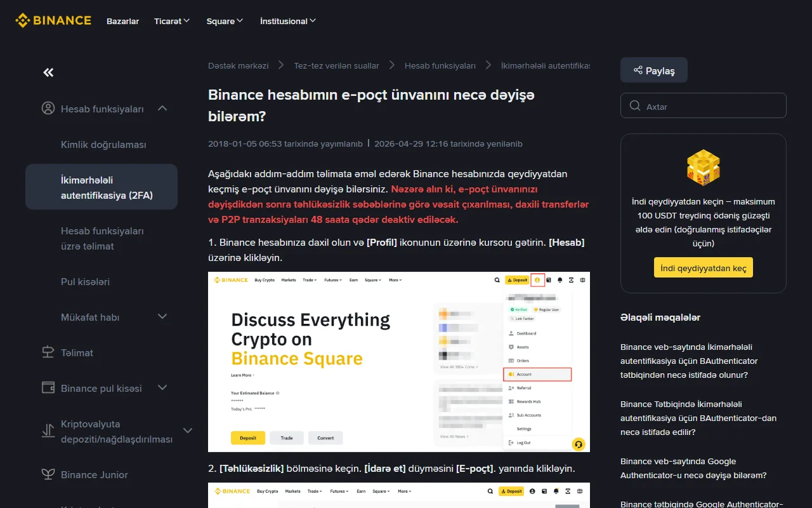Image resolution: width=812 pixels, height=508 pixels.
Task: Click the search magnifier icon
Action: coord(634,106)
